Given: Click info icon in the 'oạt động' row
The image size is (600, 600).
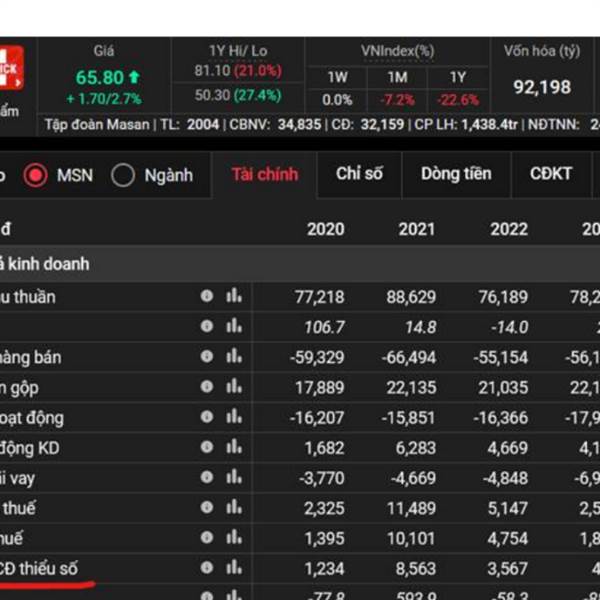Looking at the screenshot, I should click(207, 417).
